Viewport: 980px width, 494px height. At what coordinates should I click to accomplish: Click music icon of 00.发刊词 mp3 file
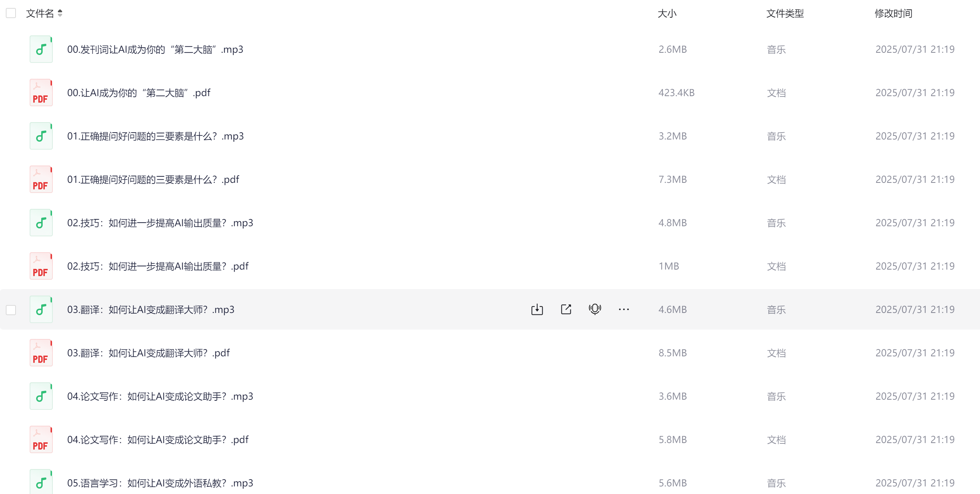click(41, 49)
